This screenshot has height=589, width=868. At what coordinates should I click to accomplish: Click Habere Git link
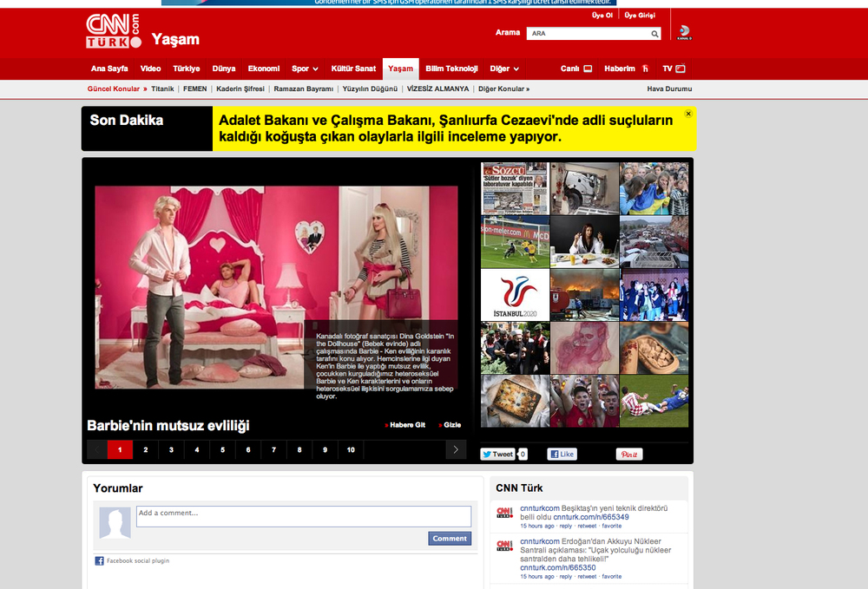click(x=405, y=425)
